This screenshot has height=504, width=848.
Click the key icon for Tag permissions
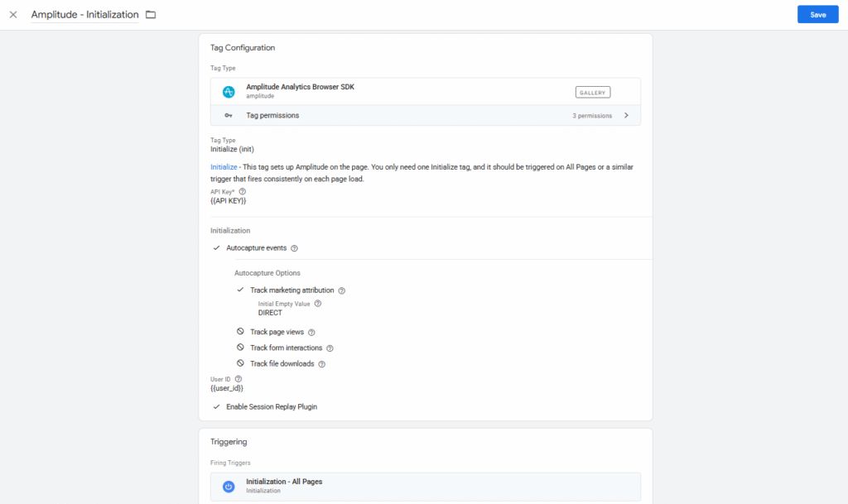[x=229, y=116]
